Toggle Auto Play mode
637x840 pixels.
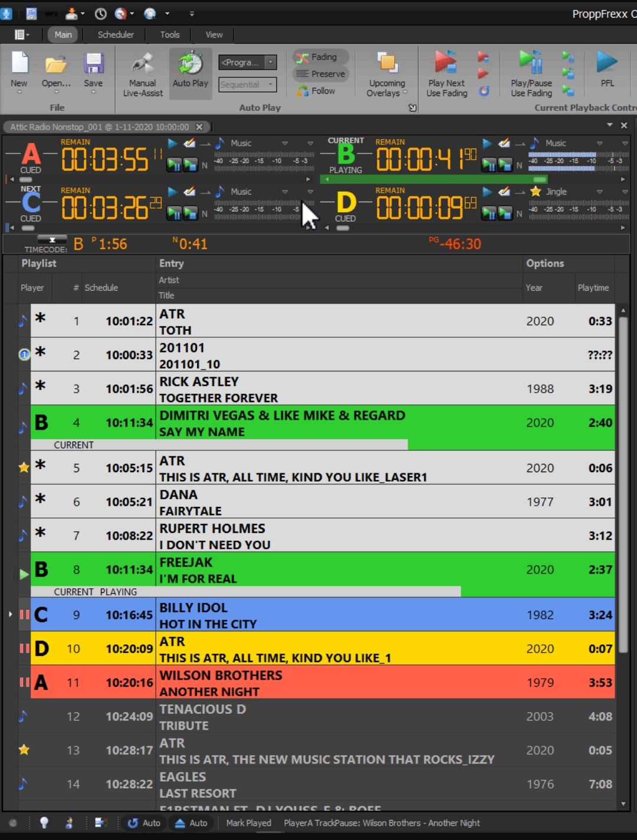click(191, 65)
